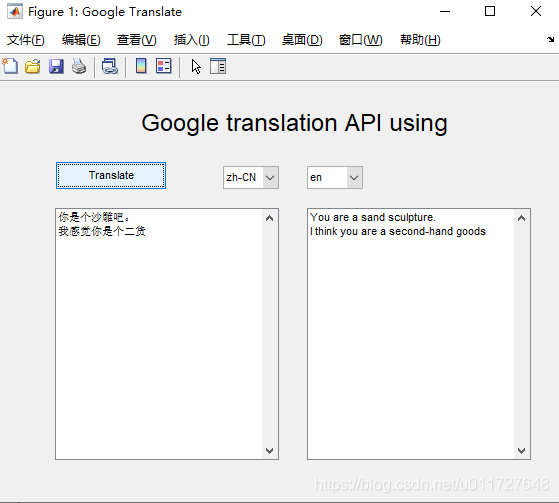Screen dimensions: 559x503
Task: Insert legend from the toolbar
Action: click(164, 66)
